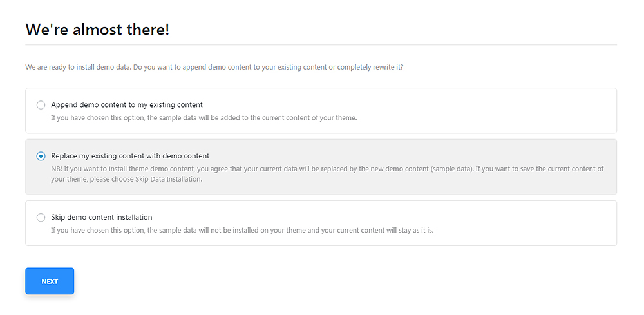
Task: Click description text under the Skip option
Action: pyautogui.click(x=242, y=230)
